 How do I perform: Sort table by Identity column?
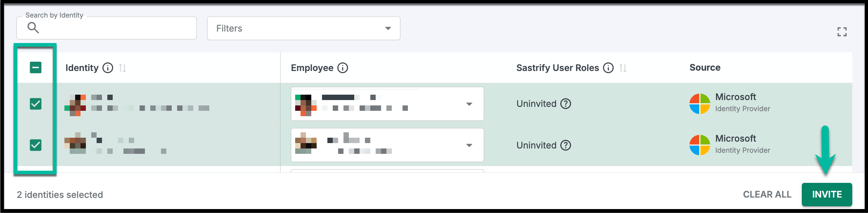[122, 68]
